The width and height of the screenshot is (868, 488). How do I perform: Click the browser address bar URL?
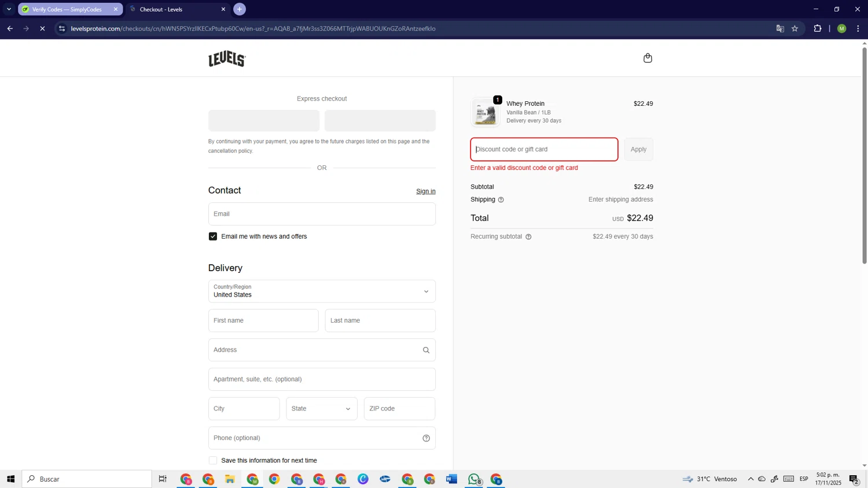click(x=253, y=28)
